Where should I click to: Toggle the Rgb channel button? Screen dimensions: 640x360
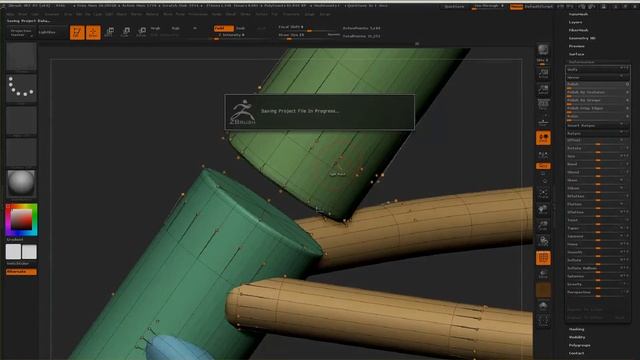pos(176,28)
